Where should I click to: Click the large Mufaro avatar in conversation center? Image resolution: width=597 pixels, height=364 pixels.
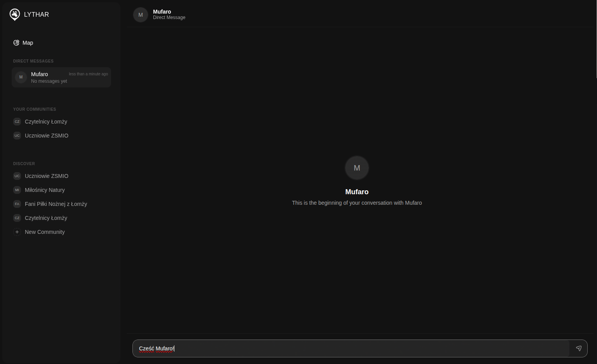tap(357, 168)
